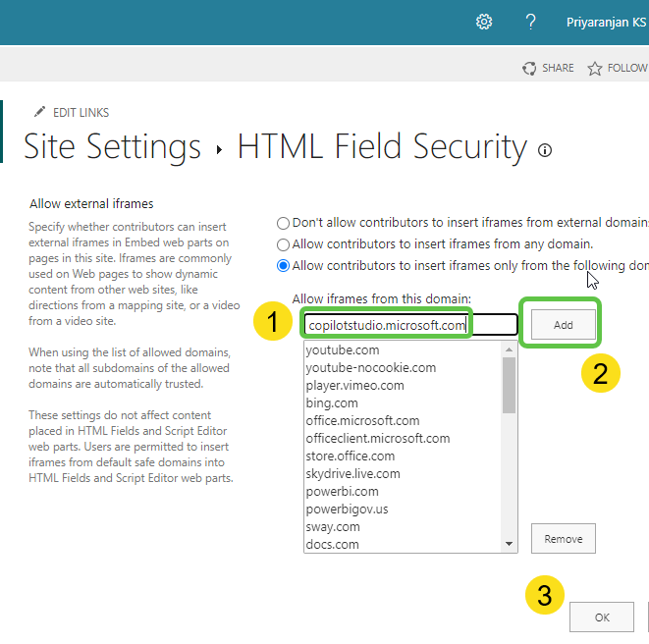Click the help question mark icon

pyautogui.click(x=531, y=22)
